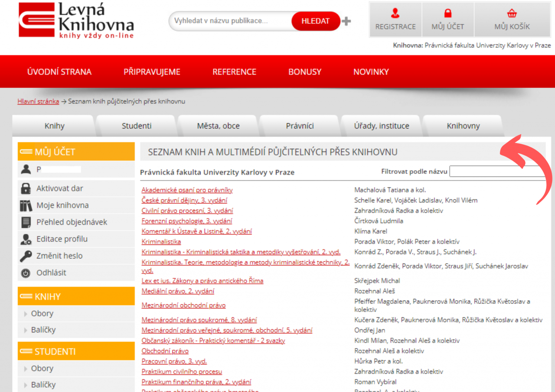The image size is (555, 392).
Task: Click the Změnit heslo key icon
Action: [x=26, y=256]
